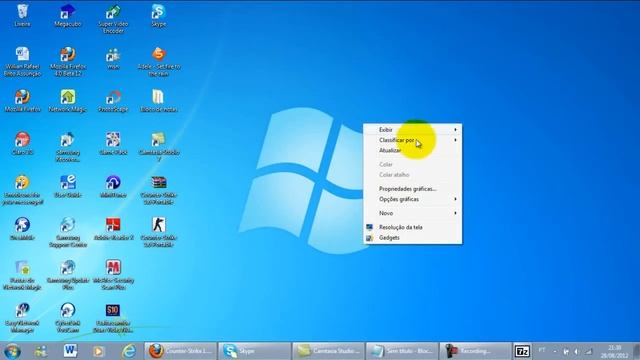
Task: Launch McAfee Security Scan Plus shortcut
Action: point(113,274)
